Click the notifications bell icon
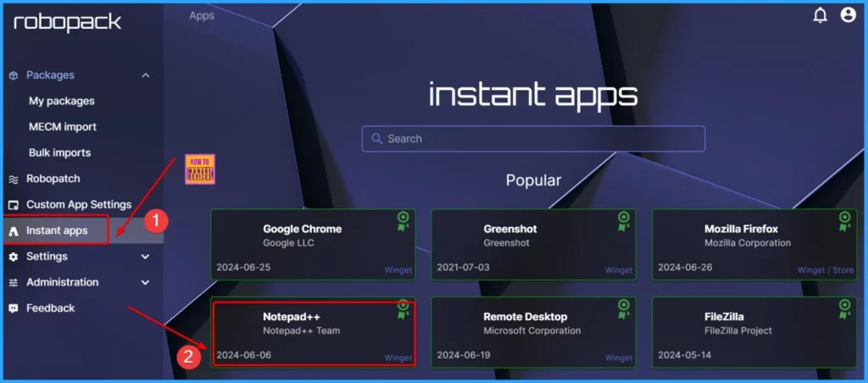 (820, 15)
